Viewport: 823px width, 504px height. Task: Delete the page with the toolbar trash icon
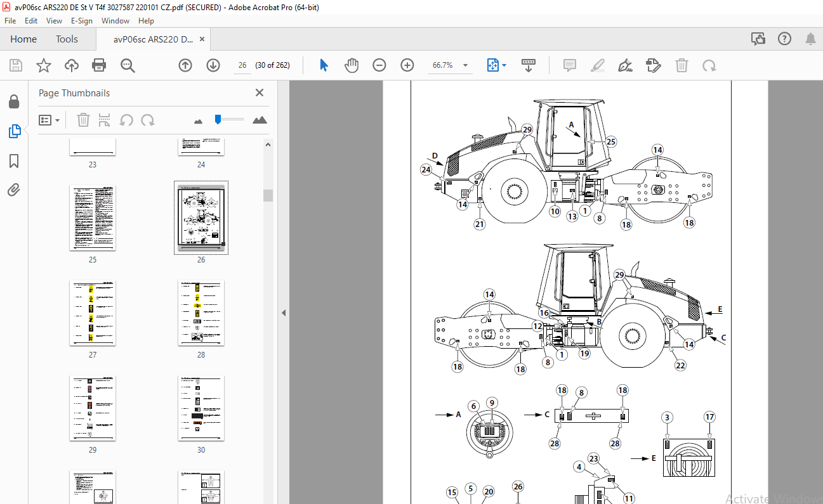click(x=681, y=65)
